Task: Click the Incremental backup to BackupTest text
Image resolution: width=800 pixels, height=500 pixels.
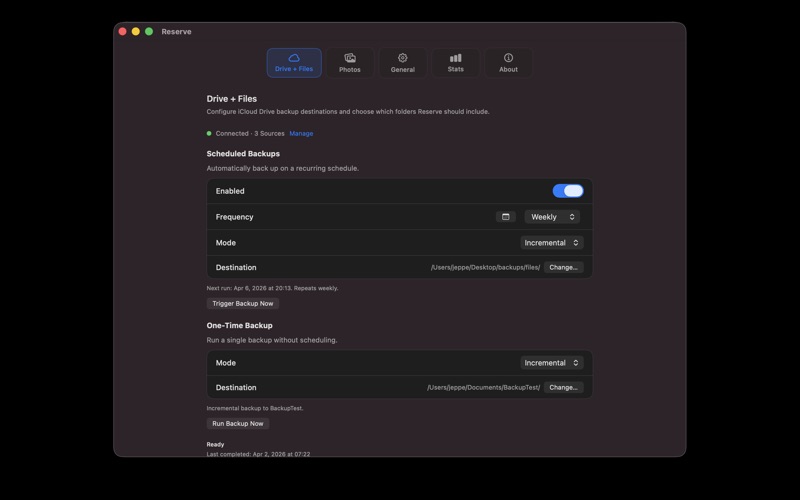Action: point(255,408)
